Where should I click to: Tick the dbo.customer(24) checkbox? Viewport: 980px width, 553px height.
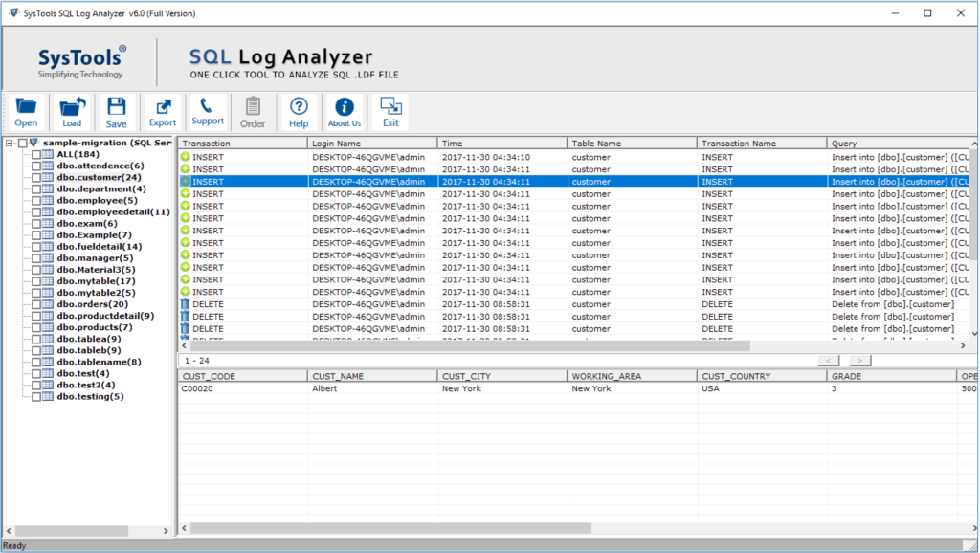click(x=36, y=177)
